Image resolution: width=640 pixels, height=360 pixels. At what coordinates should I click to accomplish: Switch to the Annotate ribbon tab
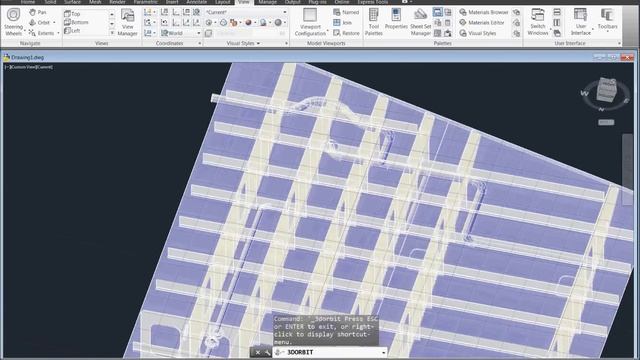pyautogui.click(x=196, y=2)
